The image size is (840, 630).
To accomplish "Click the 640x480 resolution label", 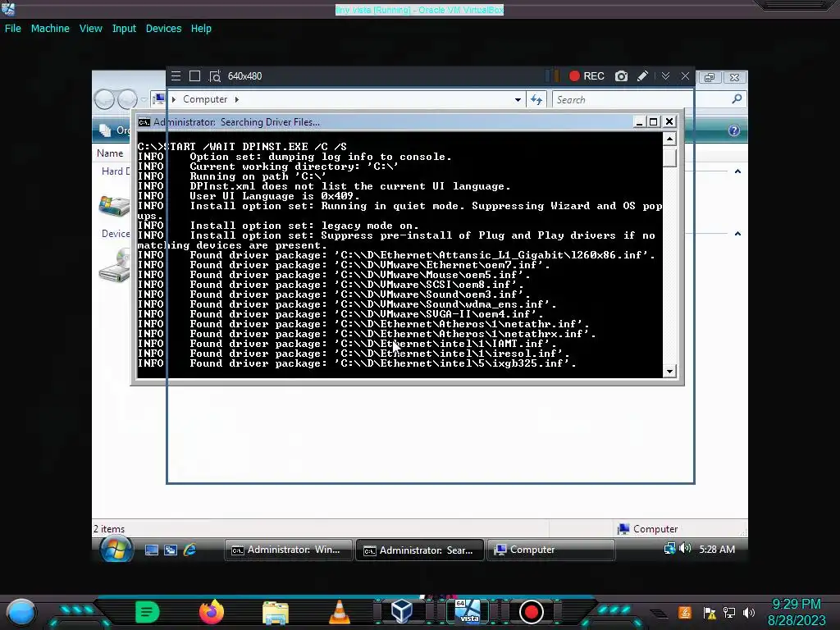I will click(244, 76).
